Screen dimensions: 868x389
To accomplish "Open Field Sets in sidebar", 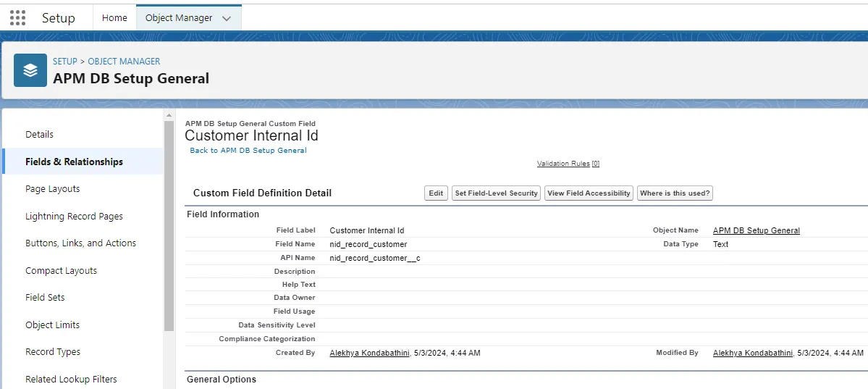I will 45,298.
